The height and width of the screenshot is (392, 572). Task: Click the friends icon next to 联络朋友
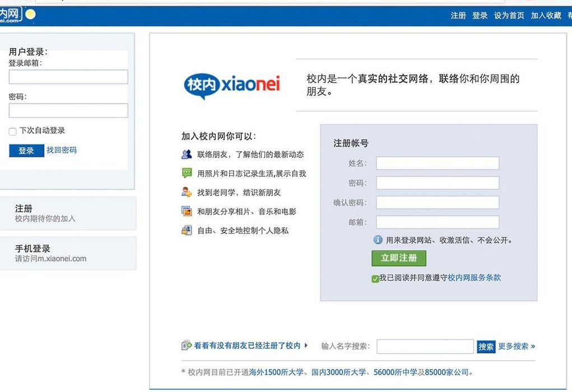pyautogui.click(x=187, y=154)
